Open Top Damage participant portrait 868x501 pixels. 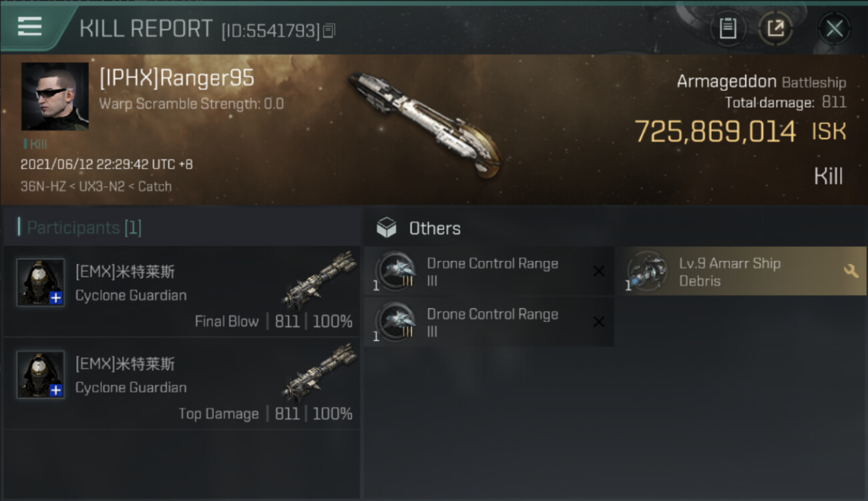(x=41, y=375)
